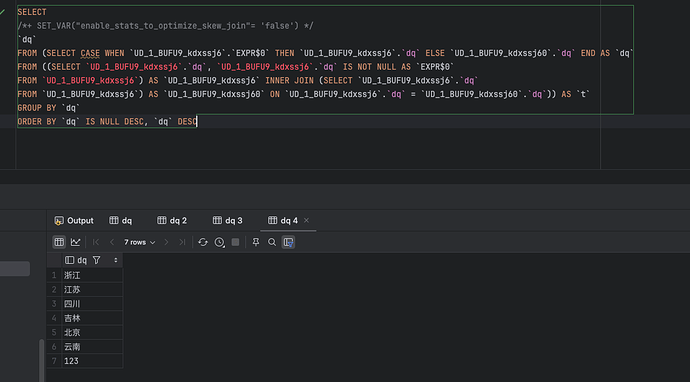Switch to dq 3 result tab
Viewport: 690px width, 382px height.
[228, 220]
